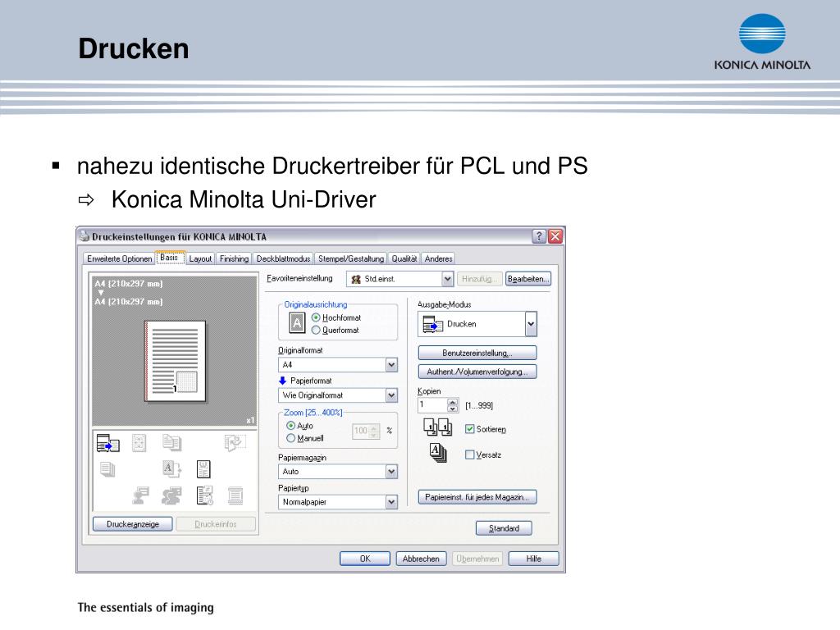The image size is (840, 630).
Task: Click the Bearbeiten... button
Action: click(x=528, y=279)
